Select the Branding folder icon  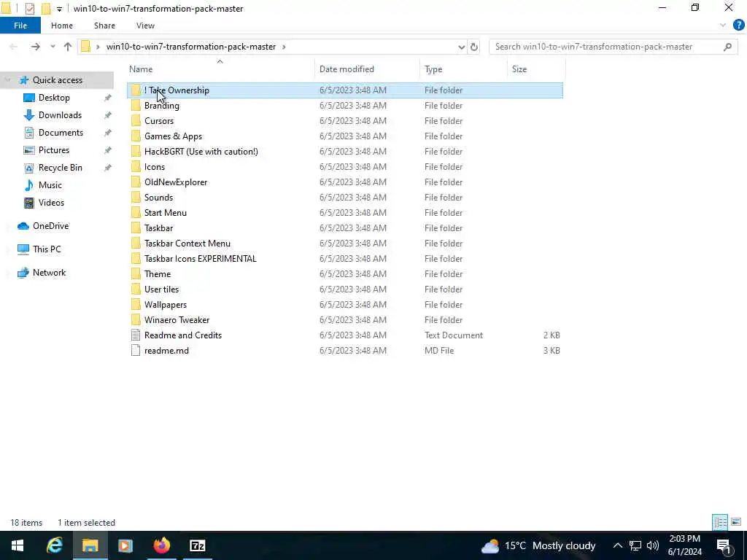[136, 105]
